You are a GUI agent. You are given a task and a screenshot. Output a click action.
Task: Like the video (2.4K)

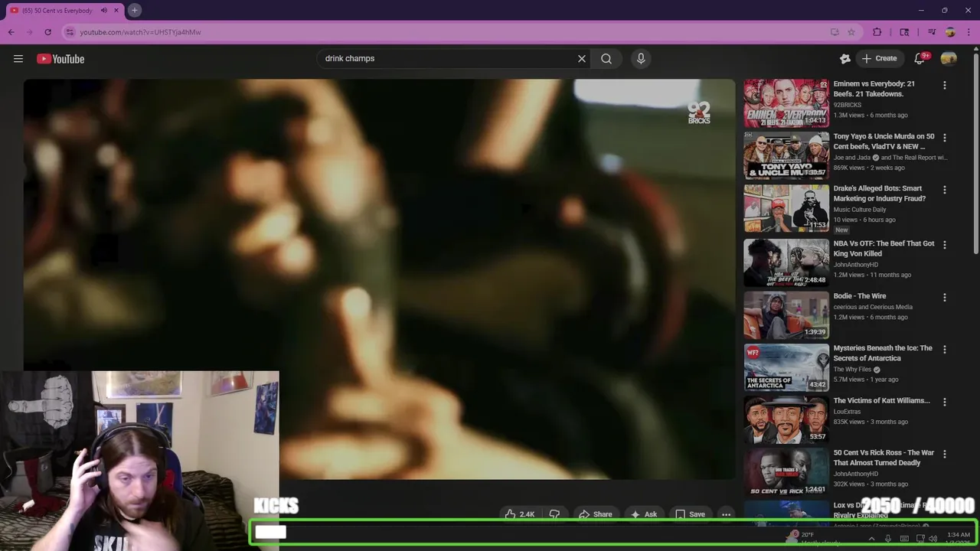pos(520,514)
